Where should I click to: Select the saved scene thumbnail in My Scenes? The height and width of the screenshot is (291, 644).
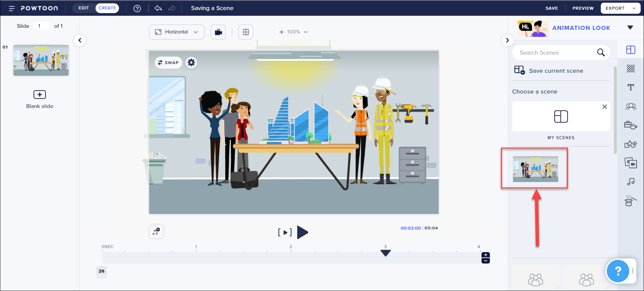pyautogui.click(x=535, y=169)
